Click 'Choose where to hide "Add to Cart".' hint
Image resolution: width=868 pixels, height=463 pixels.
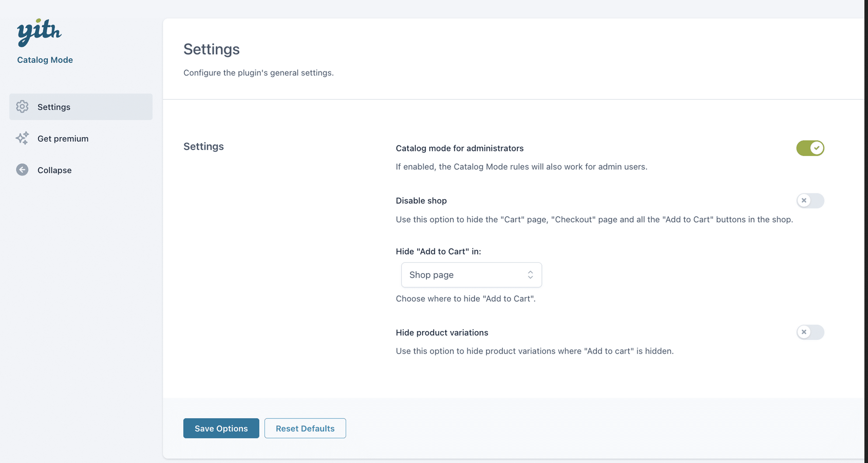coord(465,299)
